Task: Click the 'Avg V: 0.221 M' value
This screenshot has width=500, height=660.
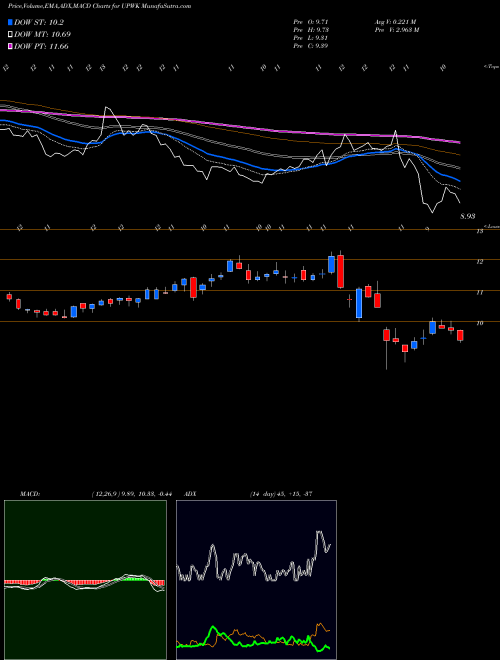Action: click(395, 22)
